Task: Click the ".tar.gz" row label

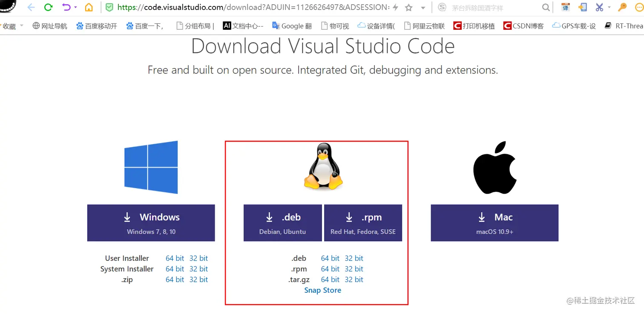Action: 299,280
